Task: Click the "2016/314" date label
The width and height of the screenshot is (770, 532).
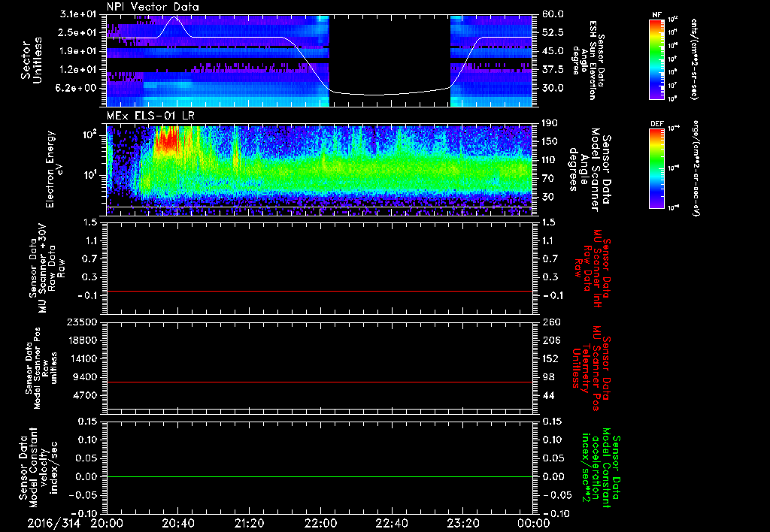Action: [54, 523]
